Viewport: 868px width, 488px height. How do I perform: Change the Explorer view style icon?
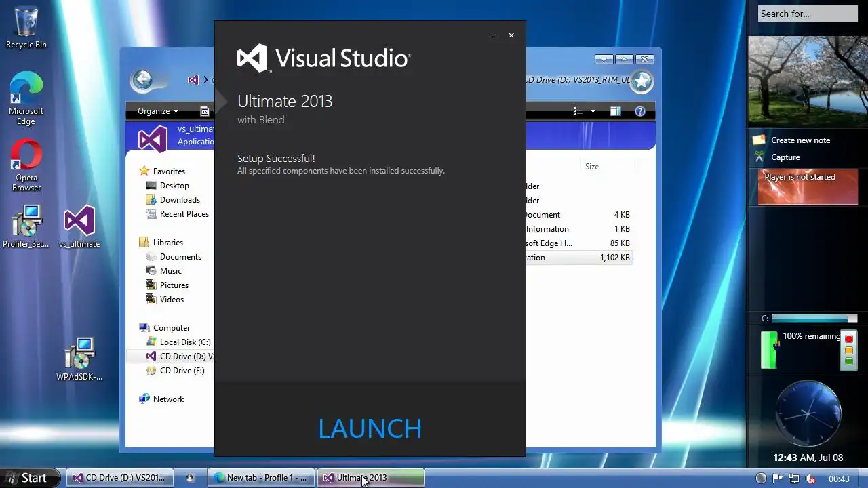point(578,111)
